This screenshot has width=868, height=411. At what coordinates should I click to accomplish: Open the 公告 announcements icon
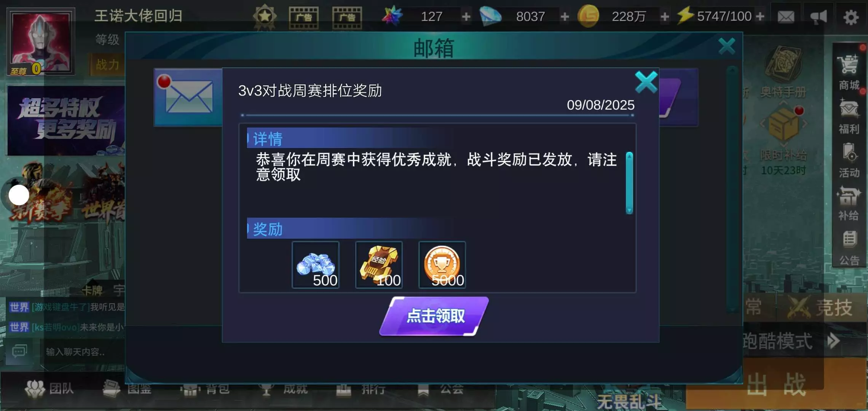[849, 248]
